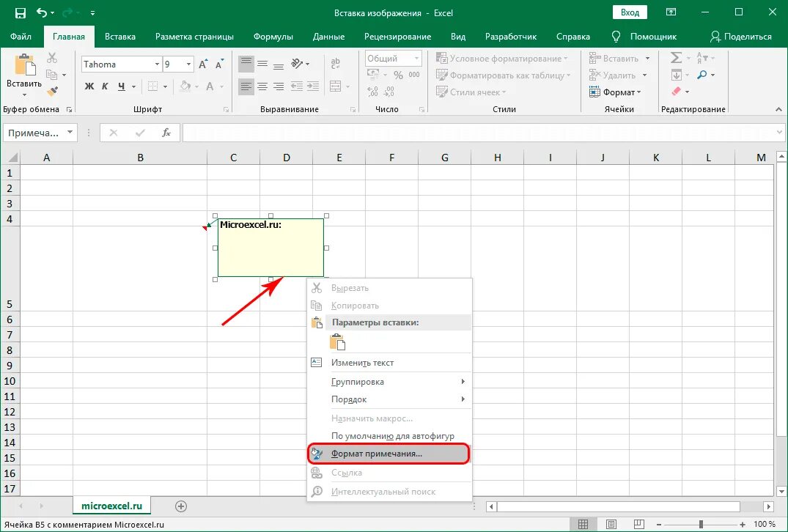Click the Undo arrow icon

(43, 13)
